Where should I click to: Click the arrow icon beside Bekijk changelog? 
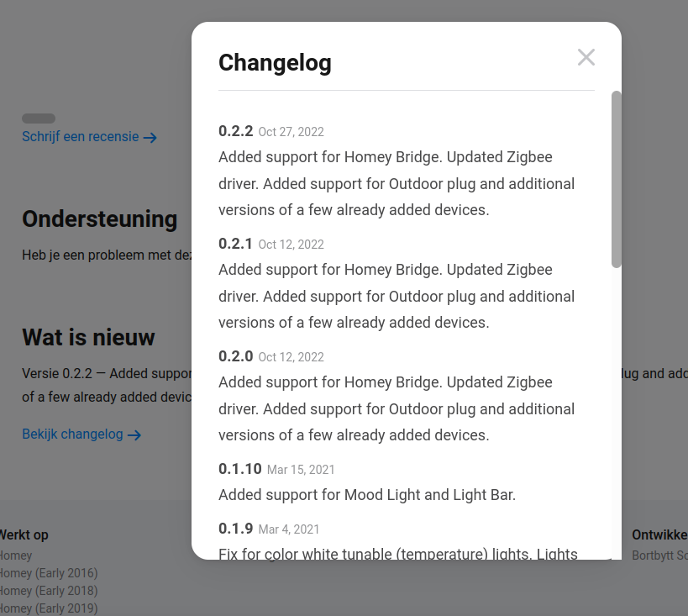click(134, 435)
